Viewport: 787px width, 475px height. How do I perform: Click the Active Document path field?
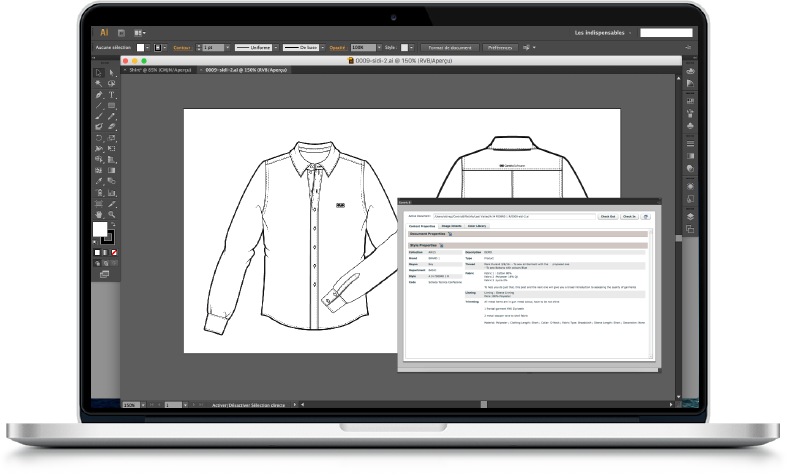pos(514,215)
